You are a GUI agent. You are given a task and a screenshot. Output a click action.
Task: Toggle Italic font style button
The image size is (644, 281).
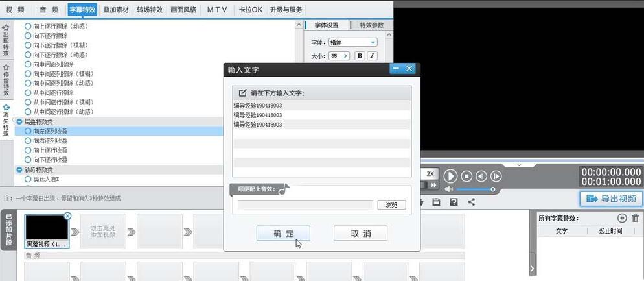[x=373, y=56]
